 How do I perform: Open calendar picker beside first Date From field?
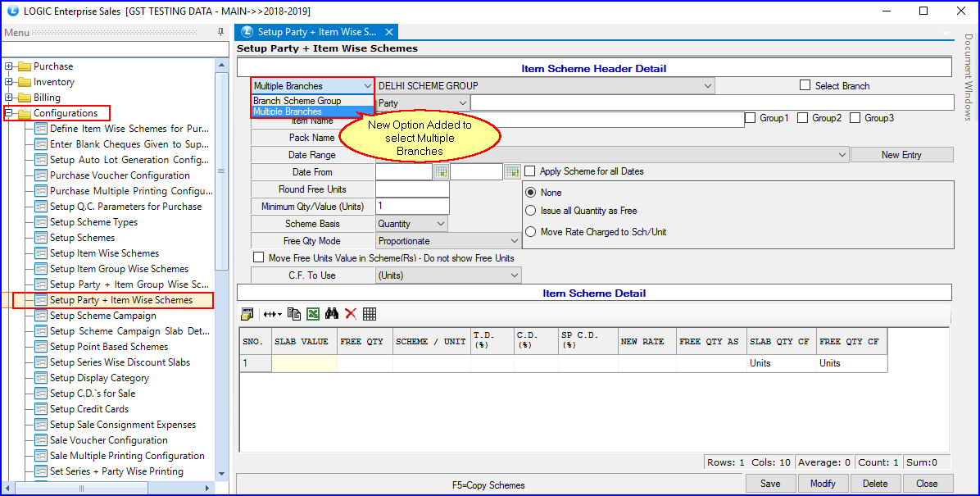pos(442,171)
